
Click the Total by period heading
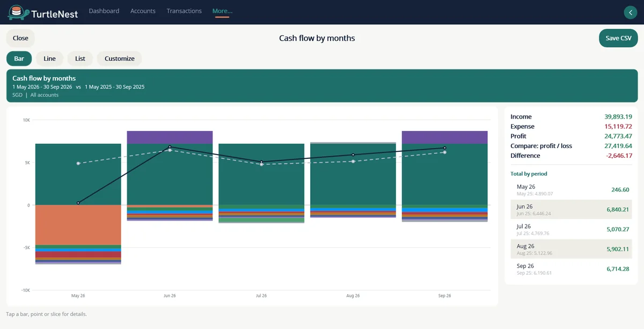coord(529,173)
